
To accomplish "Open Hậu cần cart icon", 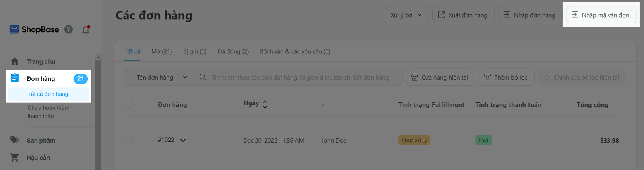I will point(15,158).
